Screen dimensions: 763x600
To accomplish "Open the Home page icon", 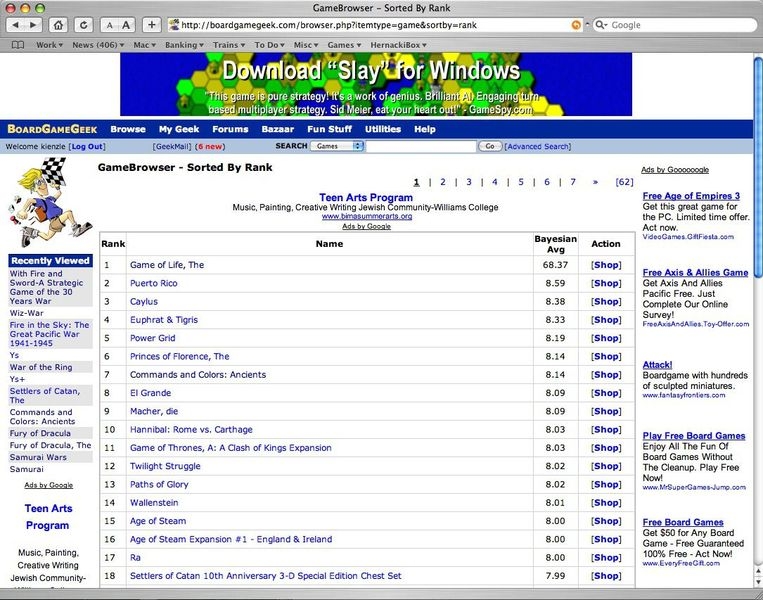I will tap(58, 25).
